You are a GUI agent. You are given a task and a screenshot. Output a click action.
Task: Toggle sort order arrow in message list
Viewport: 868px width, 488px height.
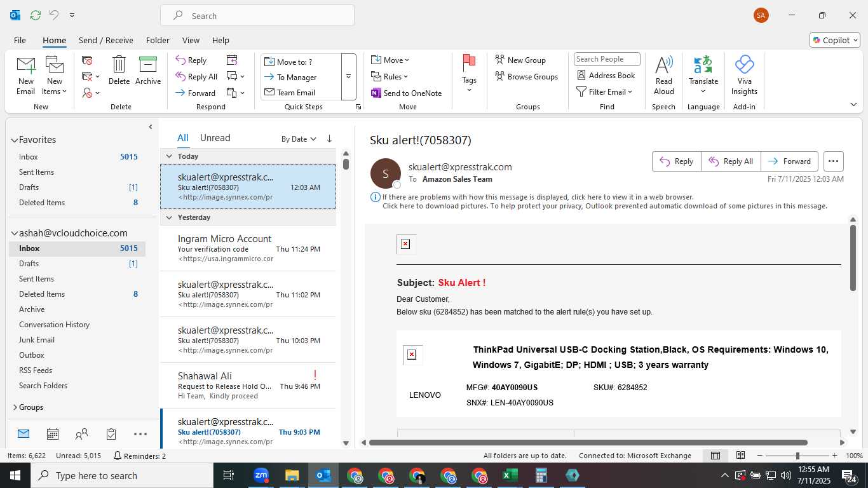pyautogui.click(x=329, y=139)
